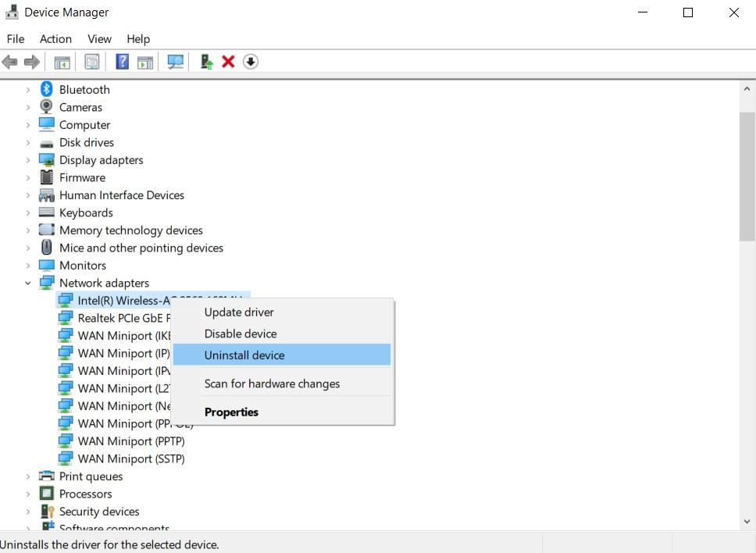Click the forward navigation arrow icon
Screen dimensions: 756x553
tap(31, 62)
